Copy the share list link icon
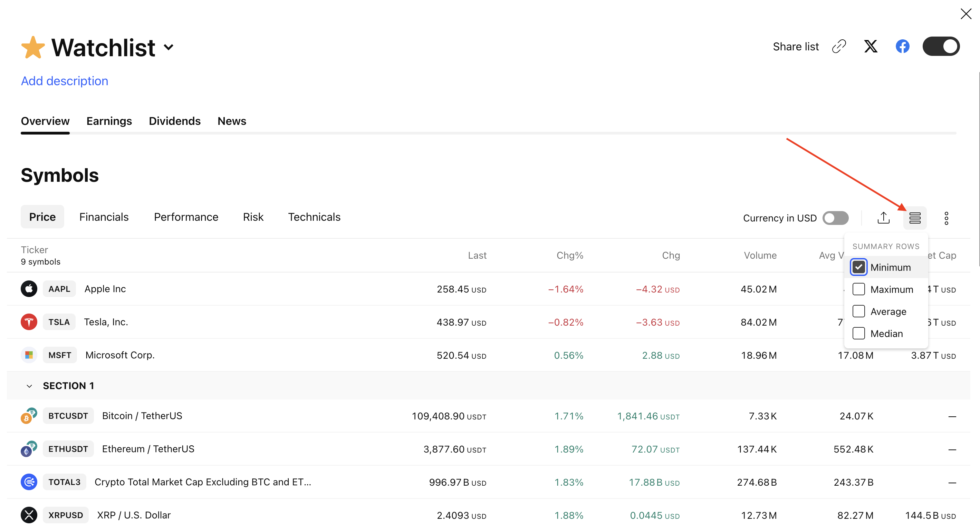 tap(838, 46)
